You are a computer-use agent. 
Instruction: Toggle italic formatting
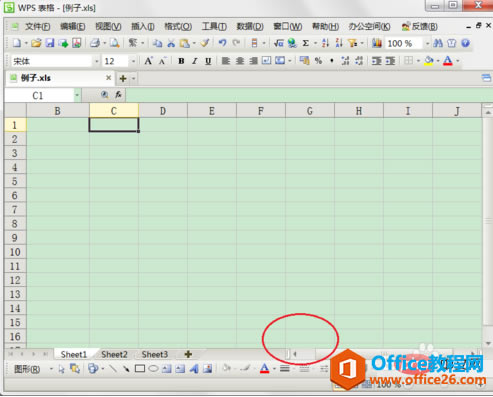(195, 61)
